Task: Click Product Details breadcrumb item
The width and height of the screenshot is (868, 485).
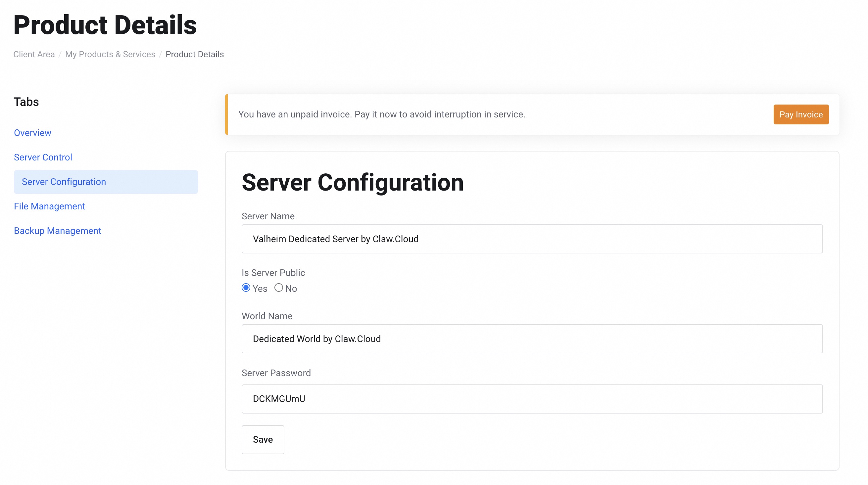Action: click(x=194, y=54)
